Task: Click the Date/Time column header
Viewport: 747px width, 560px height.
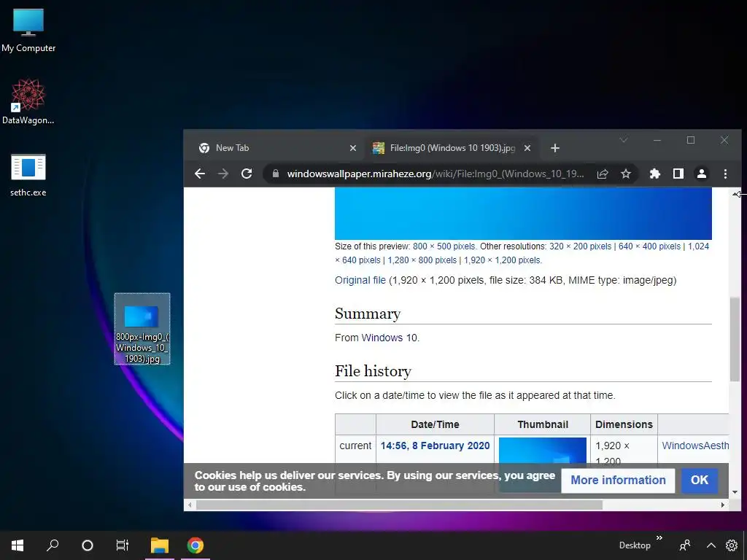Action: pos(435,424)
